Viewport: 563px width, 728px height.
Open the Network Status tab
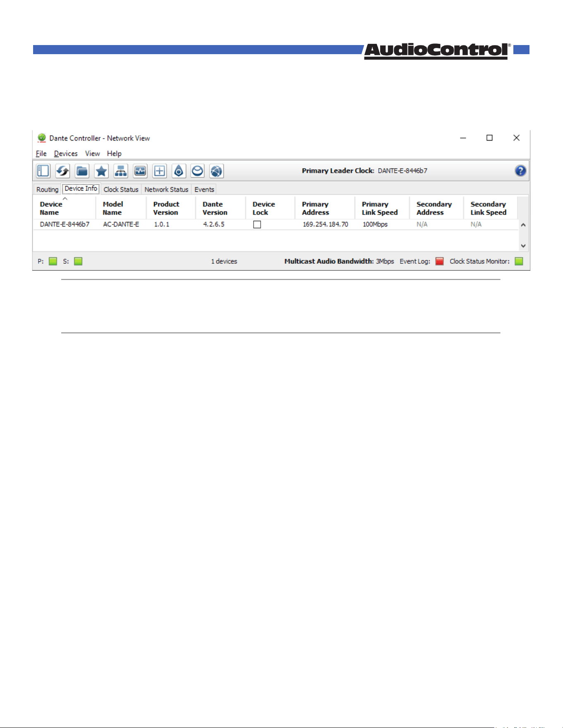(x=166, y=189)
